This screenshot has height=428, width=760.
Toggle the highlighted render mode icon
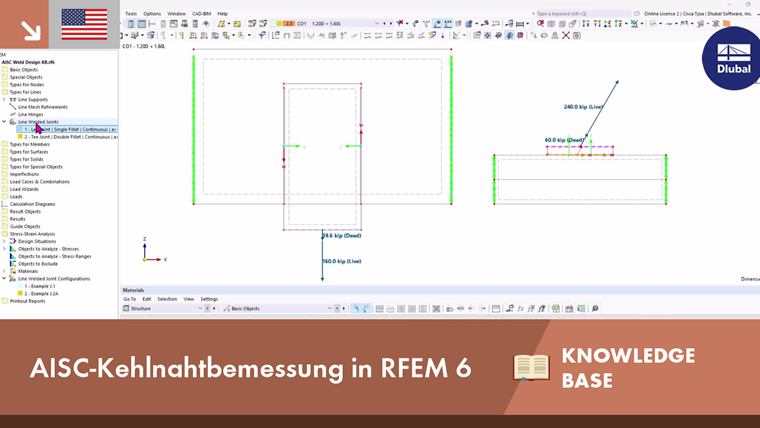(509, 35)
